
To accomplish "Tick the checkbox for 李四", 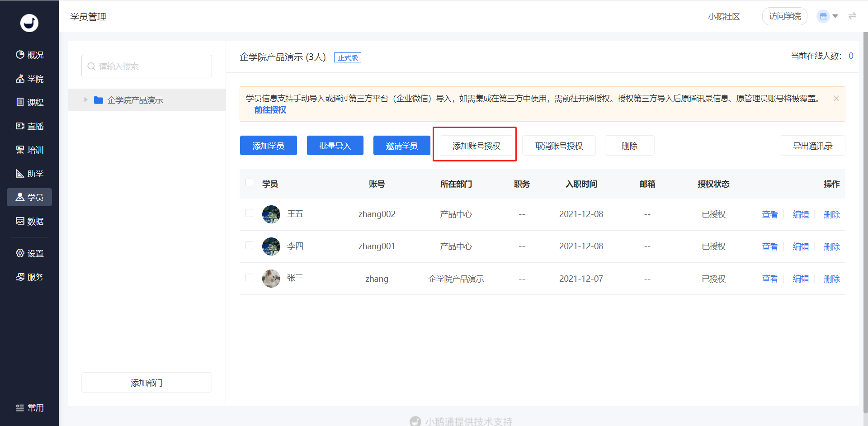I will pos(249,245).
